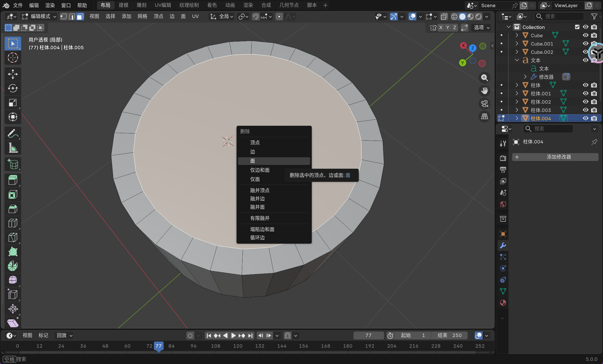Image resolution: width=603 pixels, height=364 pixels.
Task: Click the pan view hand icon
Action: coord(484,91)
